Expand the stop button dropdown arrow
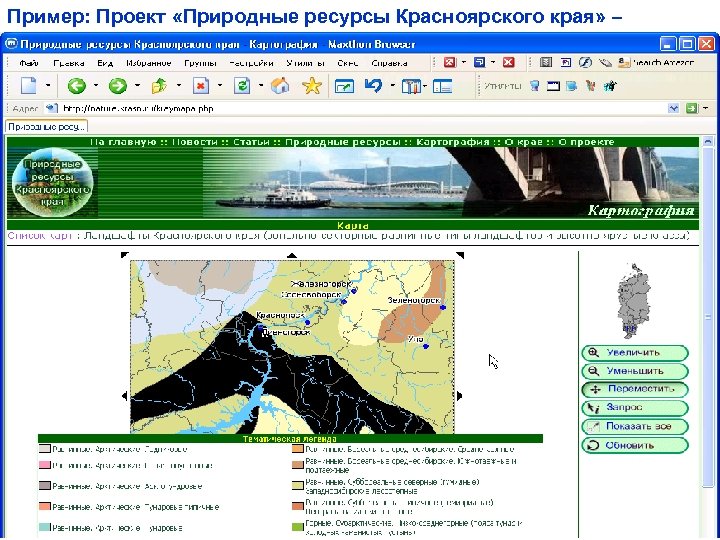This screenshot has height=540, width=720. [x=219, y=85]
